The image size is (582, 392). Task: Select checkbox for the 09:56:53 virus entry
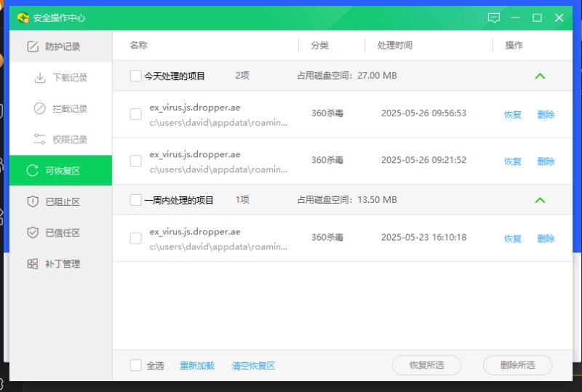pyautogui.click(x=135, y=114)
